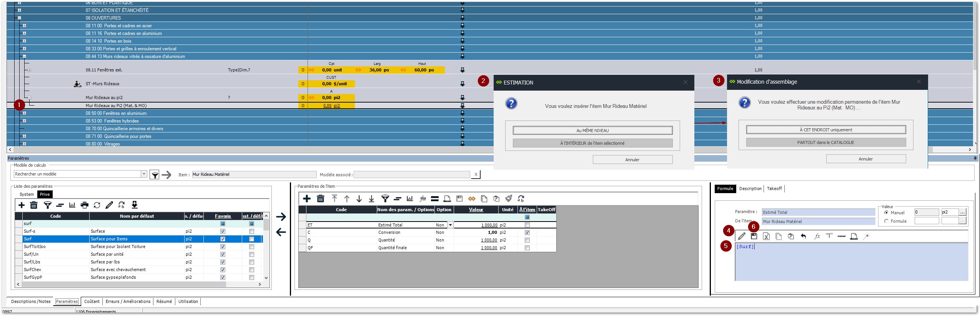Click left arrow to remove parameter from item
This screenshot has height=316, width=980.
281,232
